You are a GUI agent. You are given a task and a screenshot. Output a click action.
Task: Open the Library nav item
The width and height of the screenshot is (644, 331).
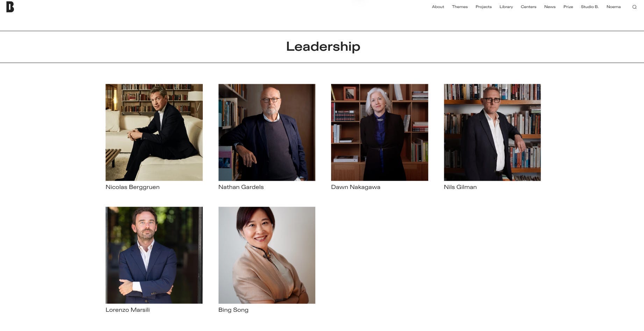(506, 7)
